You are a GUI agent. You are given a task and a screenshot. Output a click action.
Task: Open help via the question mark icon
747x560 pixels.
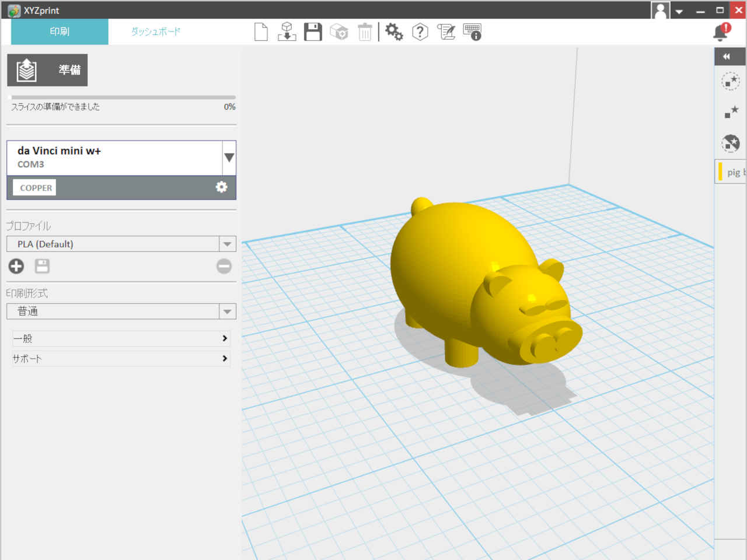420,32
